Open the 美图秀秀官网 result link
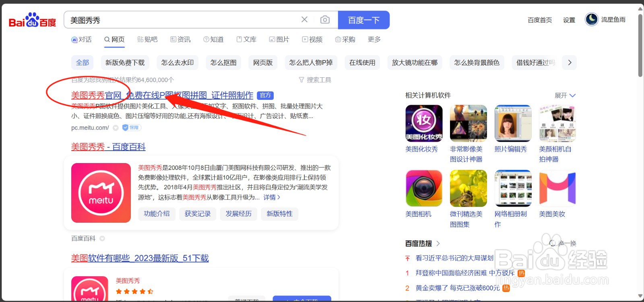The image size is (644, 302). click(162, 95)
